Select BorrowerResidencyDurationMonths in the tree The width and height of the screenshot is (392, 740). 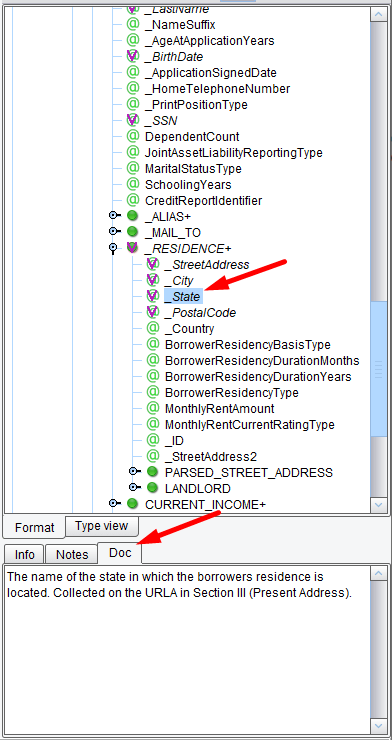[262, 361]
